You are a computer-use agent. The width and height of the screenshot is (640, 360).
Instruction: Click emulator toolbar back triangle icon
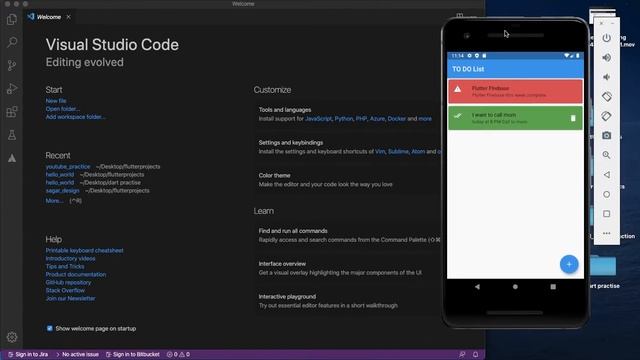click(x=607, y=175)
